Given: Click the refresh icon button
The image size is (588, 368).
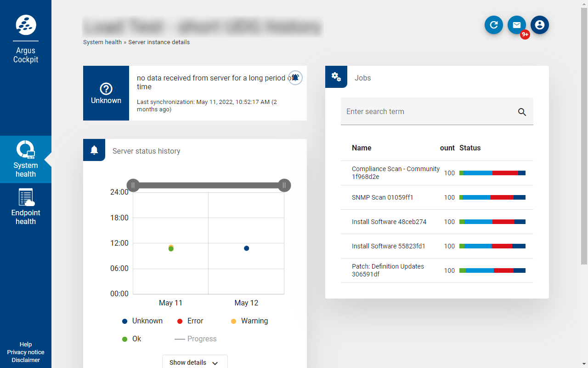Looking at the screenshot, I should coord(494,25).
